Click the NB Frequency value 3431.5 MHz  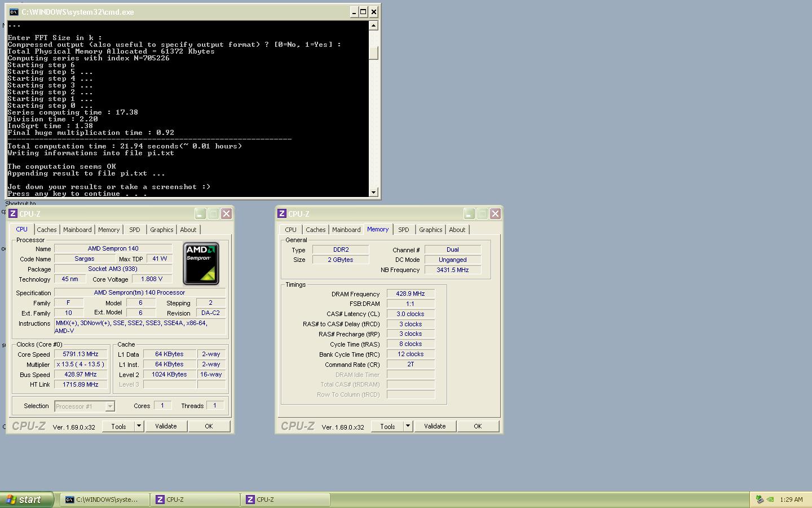(453, 270)
